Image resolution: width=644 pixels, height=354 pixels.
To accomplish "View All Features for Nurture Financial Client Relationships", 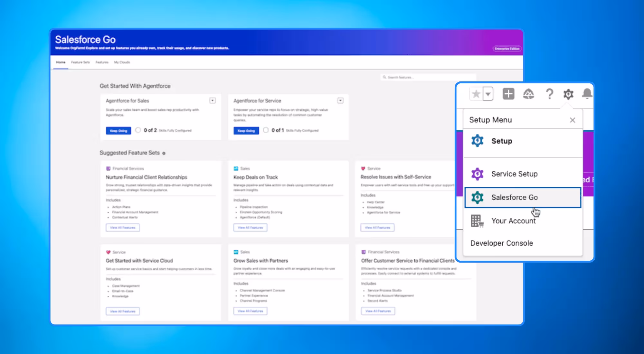I will (x=123, y=228).
